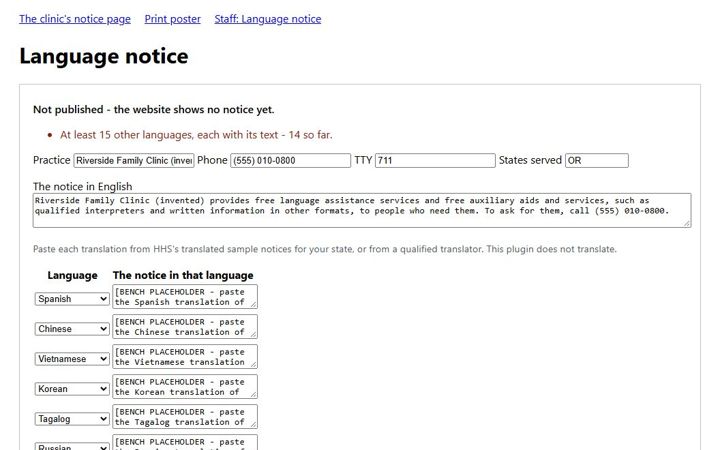Click the Chinese translation text area
Image resolution: width=720 pixels, height=450 pixels.
click(185, 326)
